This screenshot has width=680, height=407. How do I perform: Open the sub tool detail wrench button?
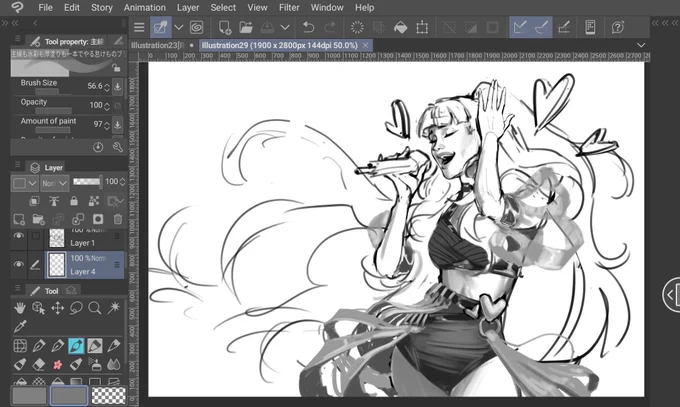click(118, 148)
